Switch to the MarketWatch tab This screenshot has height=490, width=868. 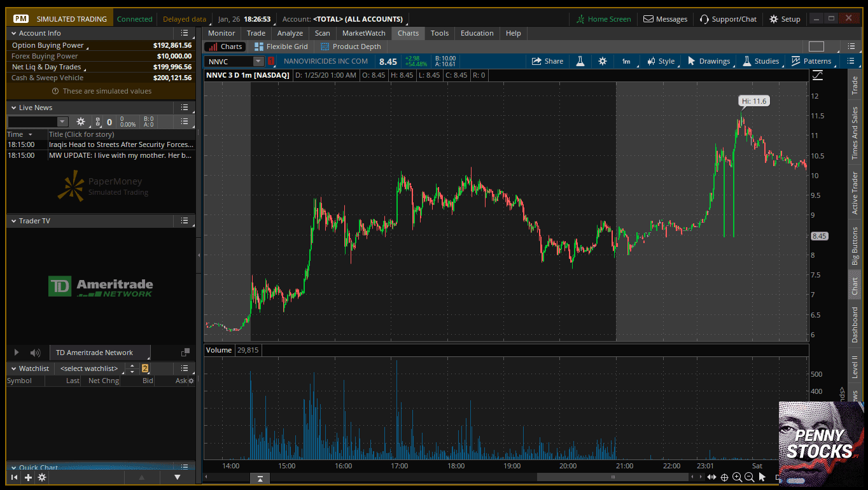point(364,33)
